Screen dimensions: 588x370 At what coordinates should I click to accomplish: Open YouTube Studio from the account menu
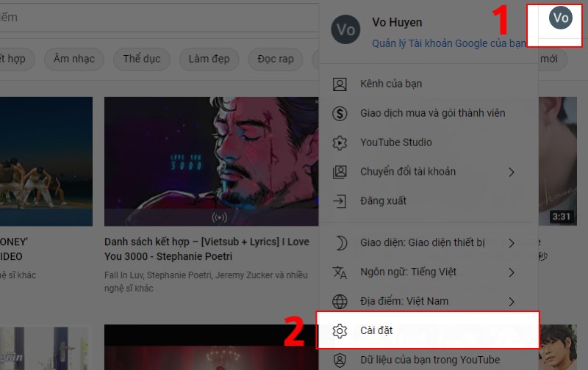click(429, 142)
